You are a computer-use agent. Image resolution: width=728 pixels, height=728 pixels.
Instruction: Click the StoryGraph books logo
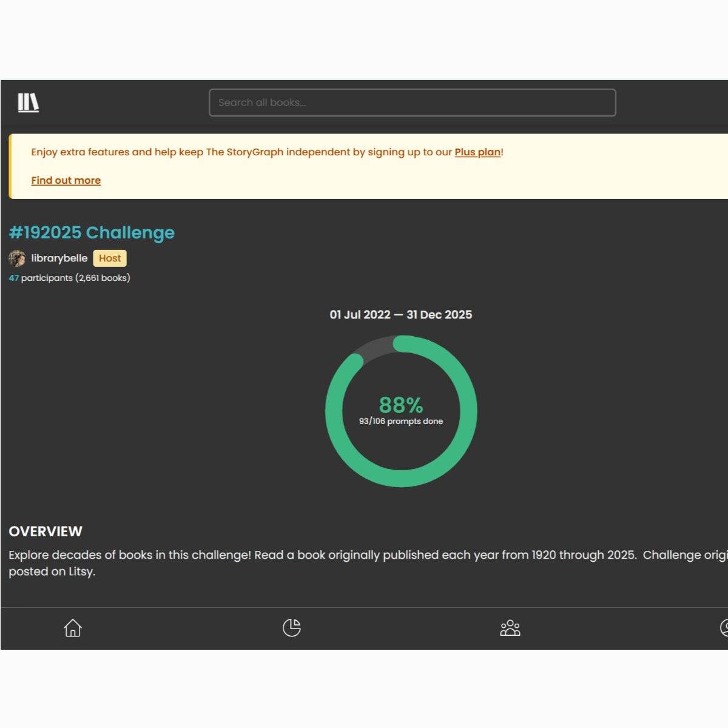[28, 103]
